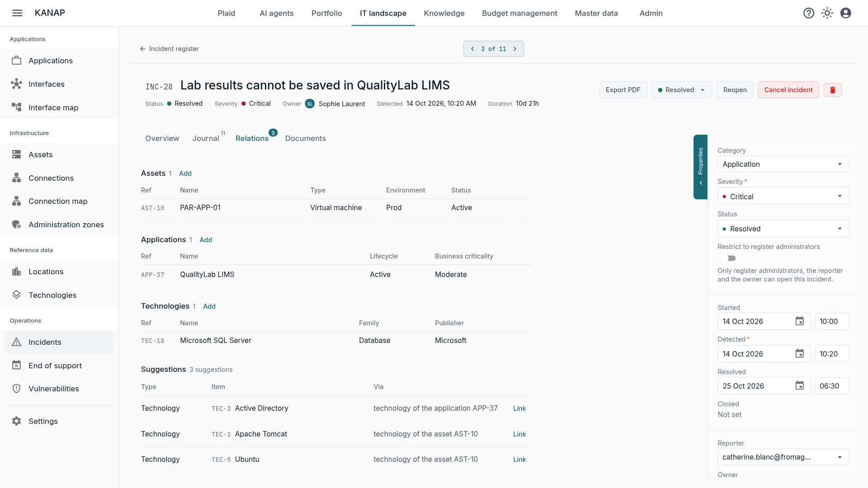Open the help question-mark icon
The height and width of the screenshot is (488, 868).
click(x=809, y=13)
